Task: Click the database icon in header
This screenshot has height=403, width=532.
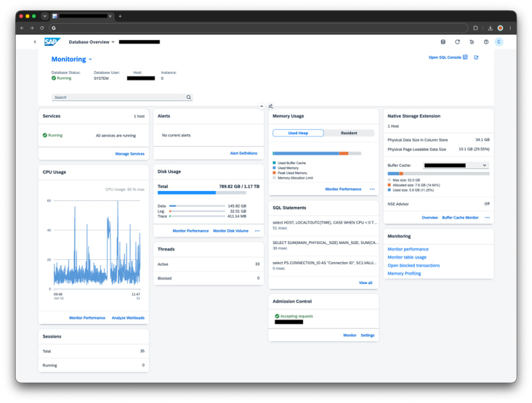Action: pyautogui.click(x=443, y=42)
